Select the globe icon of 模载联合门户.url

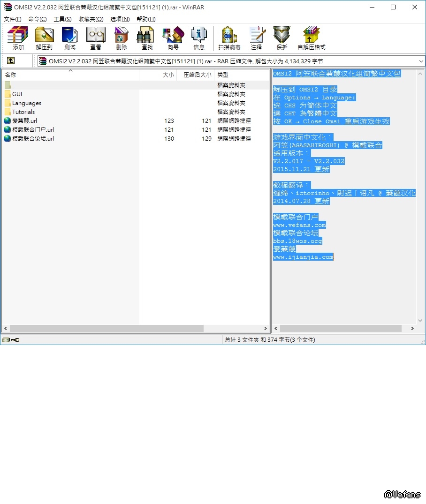coord(8,129)
